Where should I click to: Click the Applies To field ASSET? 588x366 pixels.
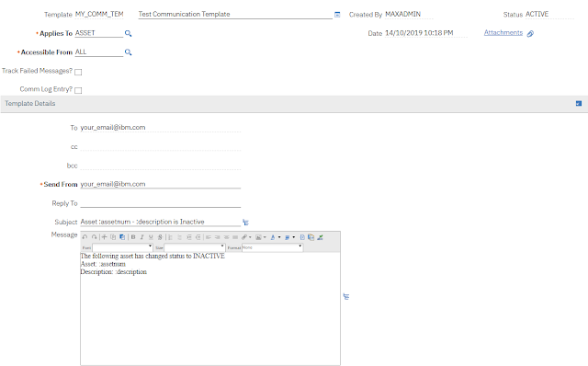[x=99, y=33]
